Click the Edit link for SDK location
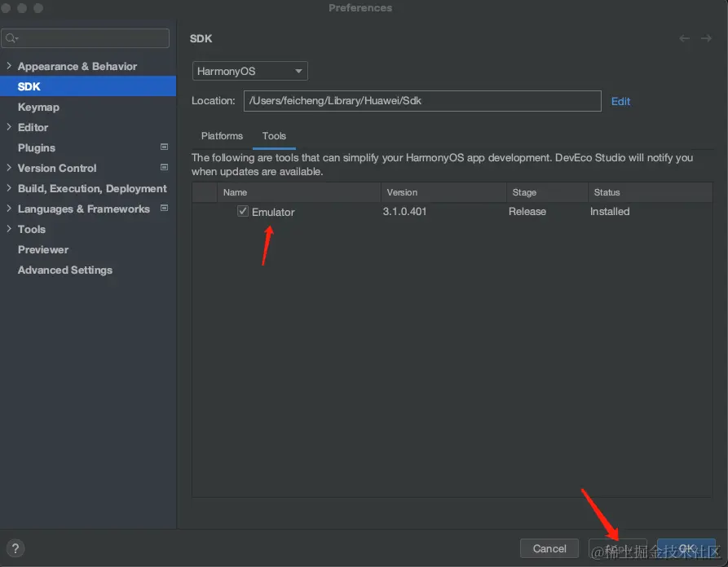Screen dimensions: 728x567 point(620,101)
